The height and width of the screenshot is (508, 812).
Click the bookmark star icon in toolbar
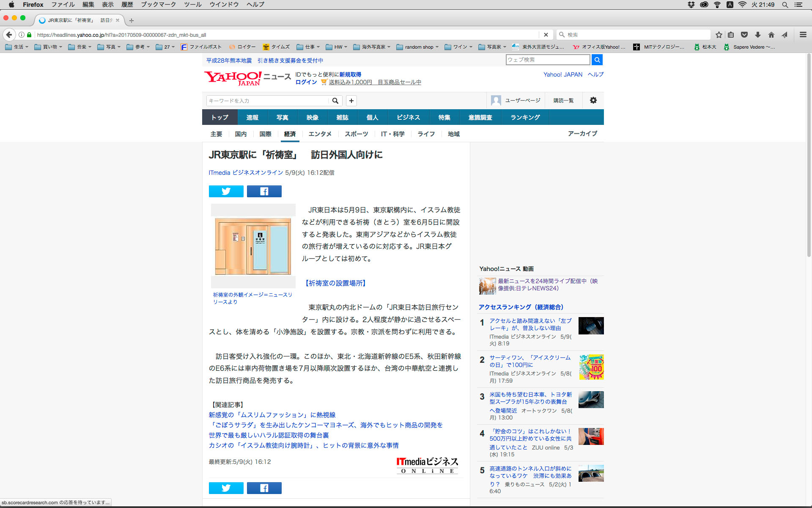719,35
